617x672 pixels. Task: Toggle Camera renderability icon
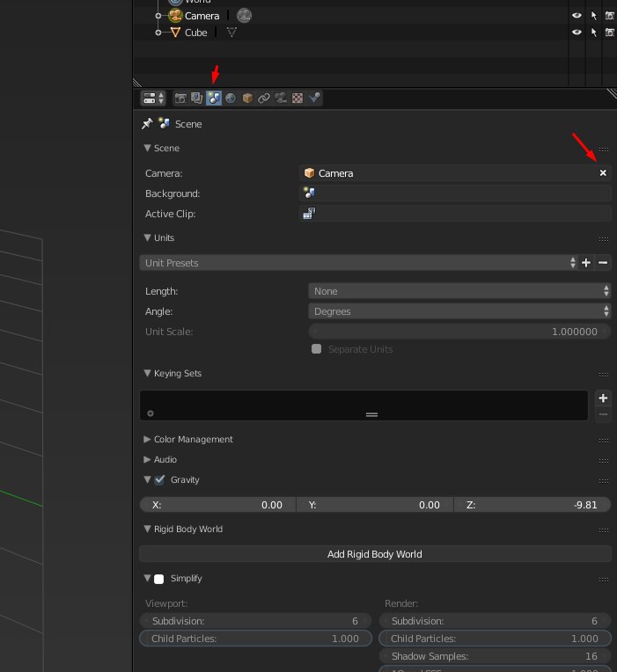pyautogui.click(x=609, y=16)
